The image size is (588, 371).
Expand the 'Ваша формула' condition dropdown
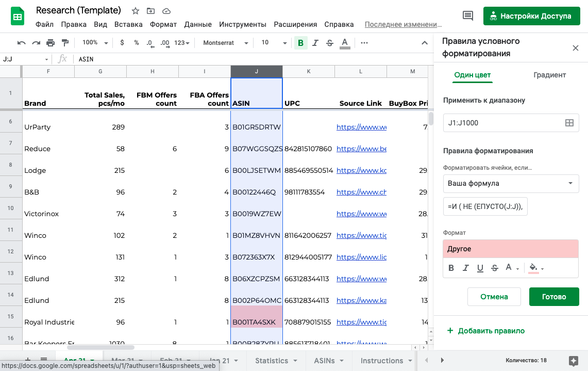tap(511, 183)
